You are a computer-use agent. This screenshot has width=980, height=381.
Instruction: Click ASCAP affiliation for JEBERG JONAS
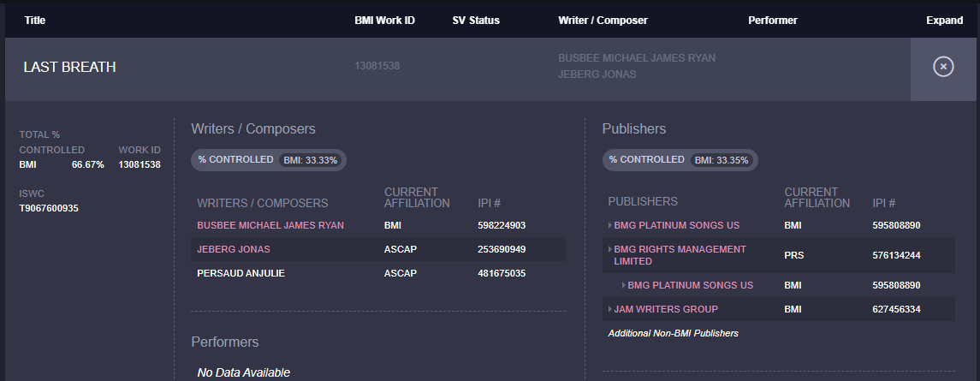[x=400, y=249]
